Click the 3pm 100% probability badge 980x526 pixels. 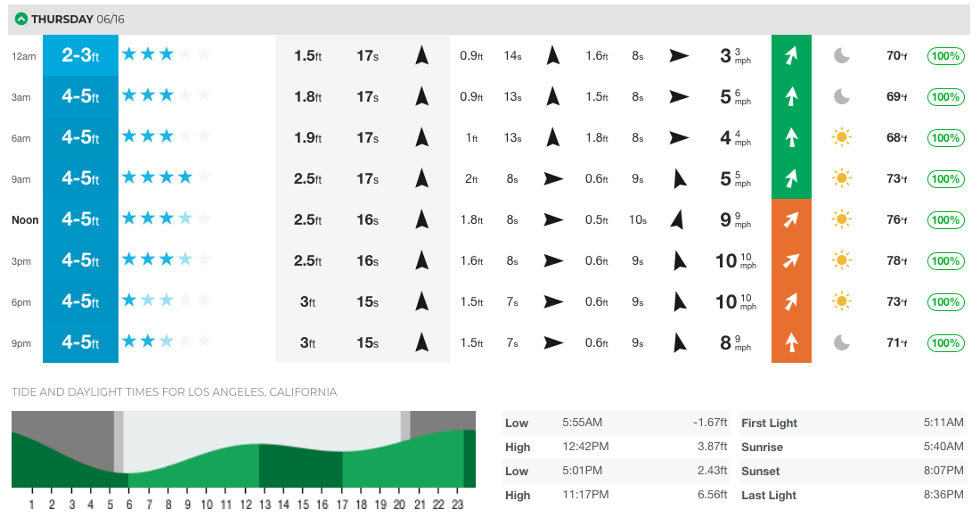click(945, 260)
